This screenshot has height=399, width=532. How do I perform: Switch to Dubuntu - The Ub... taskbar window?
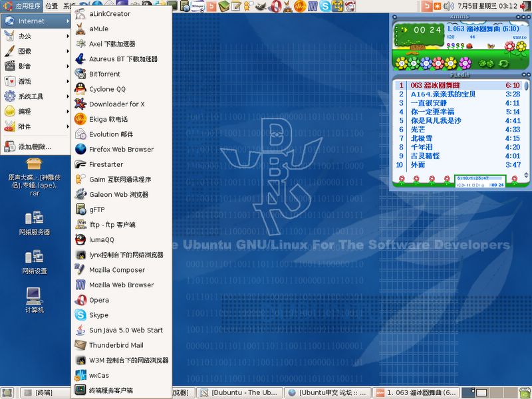coord(239,392)
